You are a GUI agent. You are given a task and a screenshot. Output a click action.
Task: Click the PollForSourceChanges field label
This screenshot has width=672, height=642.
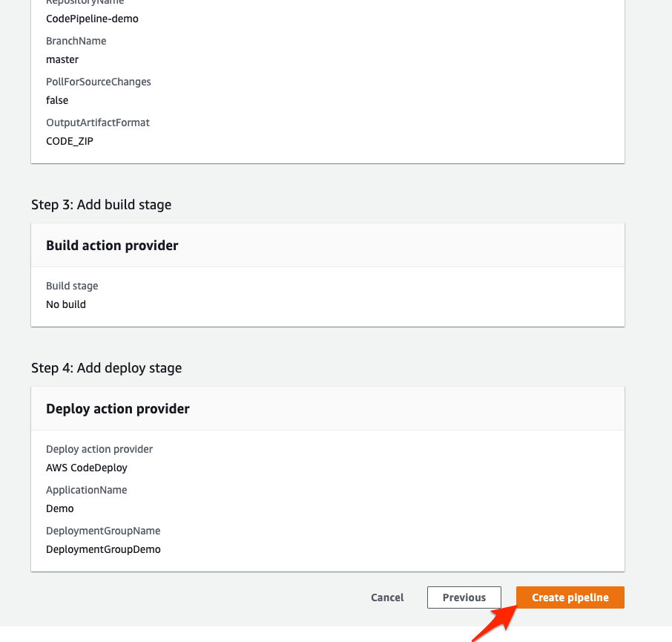pos(99,82)
